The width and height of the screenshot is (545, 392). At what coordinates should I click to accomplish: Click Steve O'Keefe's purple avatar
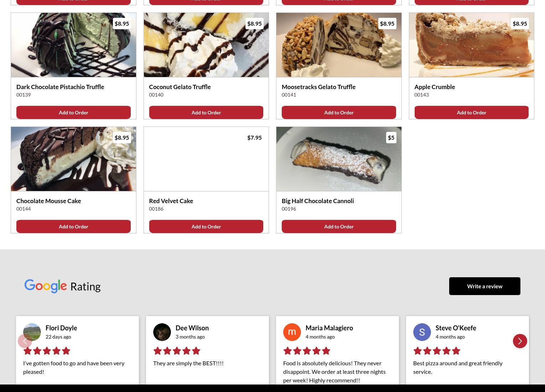422,332
